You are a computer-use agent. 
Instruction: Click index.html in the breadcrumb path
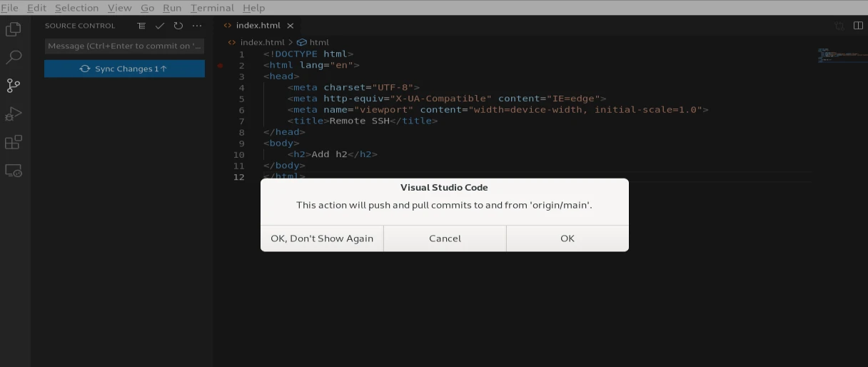coord(261,42)
